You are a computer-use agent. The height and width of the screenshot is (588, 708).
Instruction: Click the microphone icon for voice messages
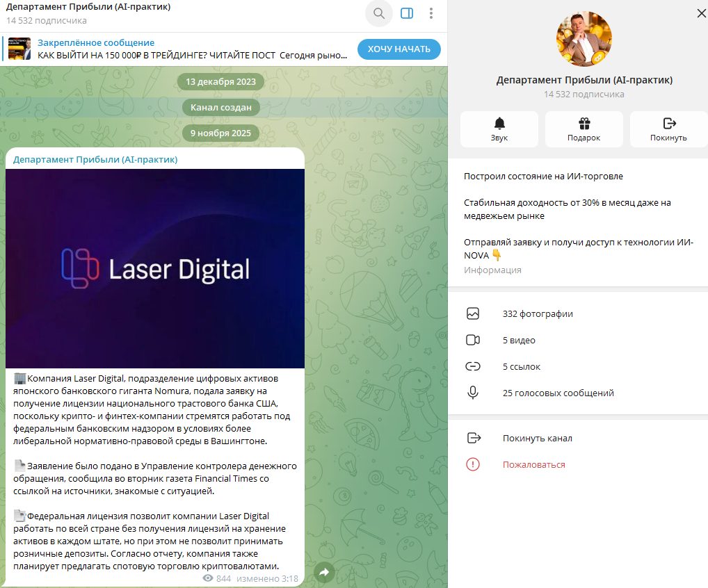[x=473, y=393]
